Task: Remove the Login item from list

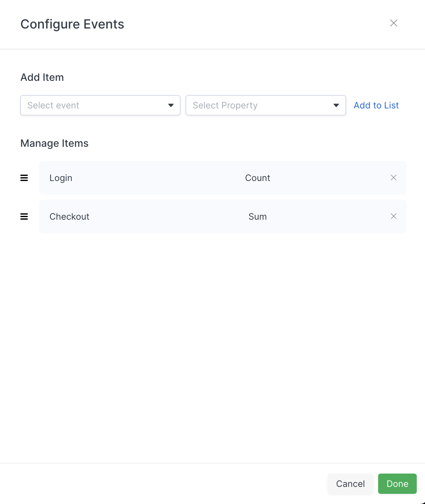Action: 394,178
